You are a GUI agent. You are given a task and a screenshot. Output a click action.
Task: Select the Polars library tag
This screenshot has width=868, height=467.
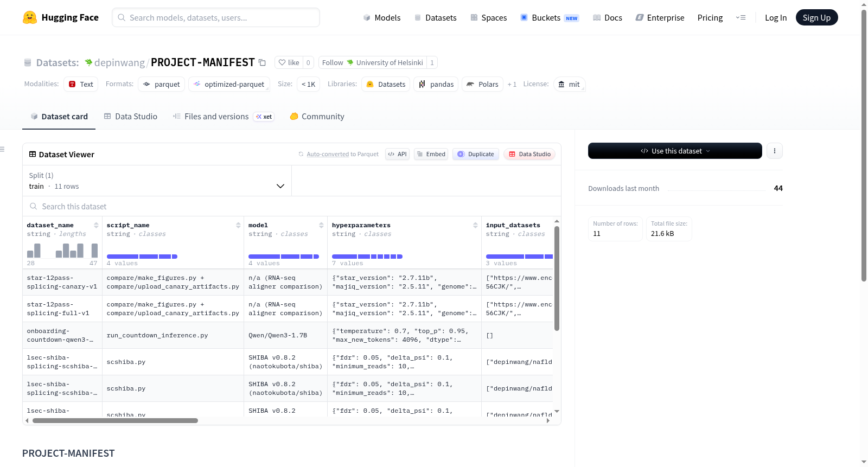(483, 84)
